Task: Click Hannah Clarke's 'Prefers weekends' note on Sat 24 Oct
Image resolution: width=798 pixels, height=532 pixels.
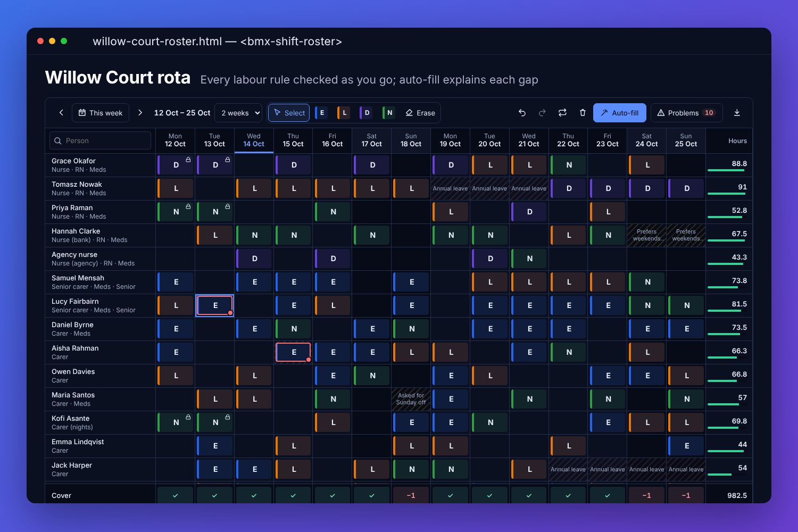Action: [x=647, y=235]
